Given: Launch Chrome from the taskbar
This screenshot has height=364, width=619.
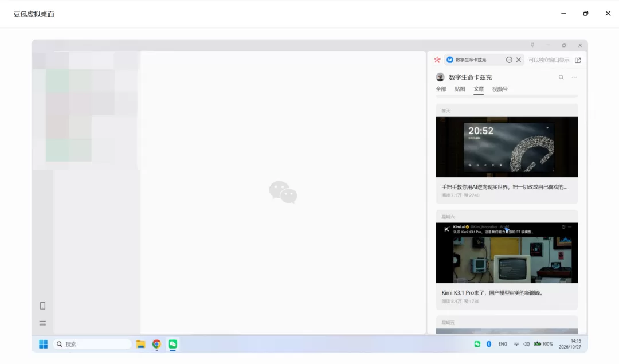Looking at the screenshot, I should tap(156, 345).
